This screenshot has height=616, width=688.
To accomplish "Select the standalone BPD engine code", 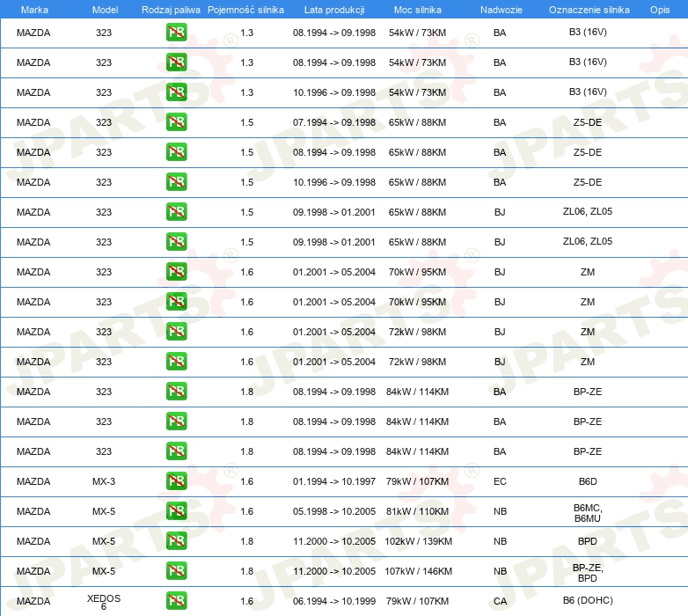I will tap(588, 541).
